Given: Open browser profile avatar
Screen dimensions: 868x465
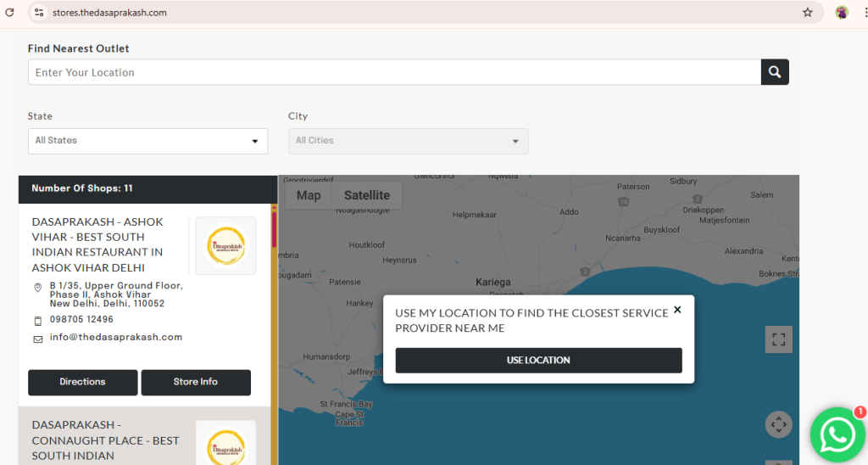Looking at the screenshot, I should 842,12.
